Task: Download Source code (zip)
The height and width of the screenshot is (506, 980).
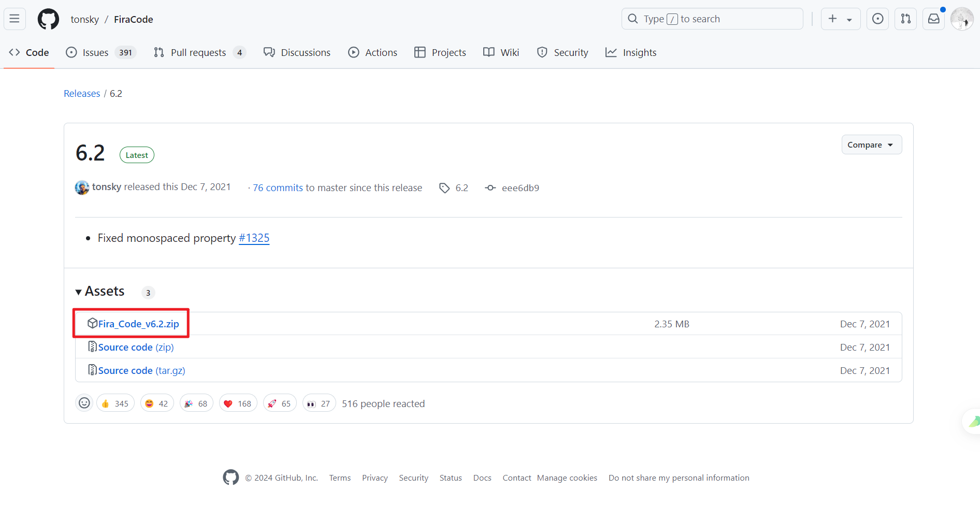Action: tap(136, 347)
